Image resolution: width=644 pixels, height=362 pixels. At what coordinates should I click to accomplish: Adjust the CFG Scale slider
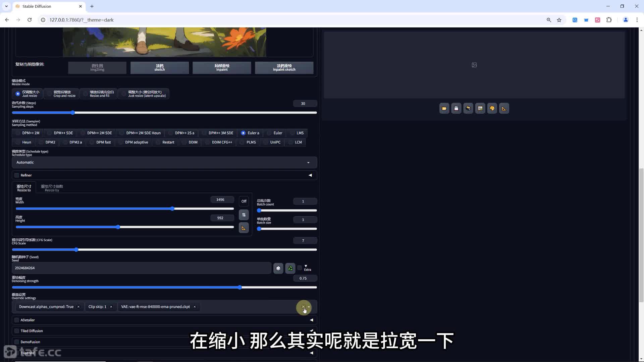coord(164,250)
